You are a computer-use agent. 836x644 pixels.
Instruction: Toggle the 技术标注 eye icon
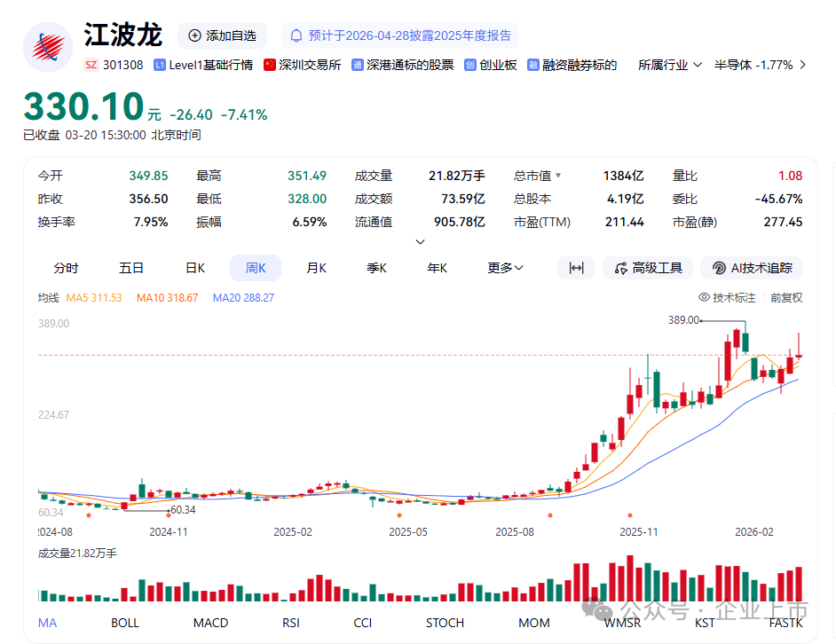click(705, 297)
